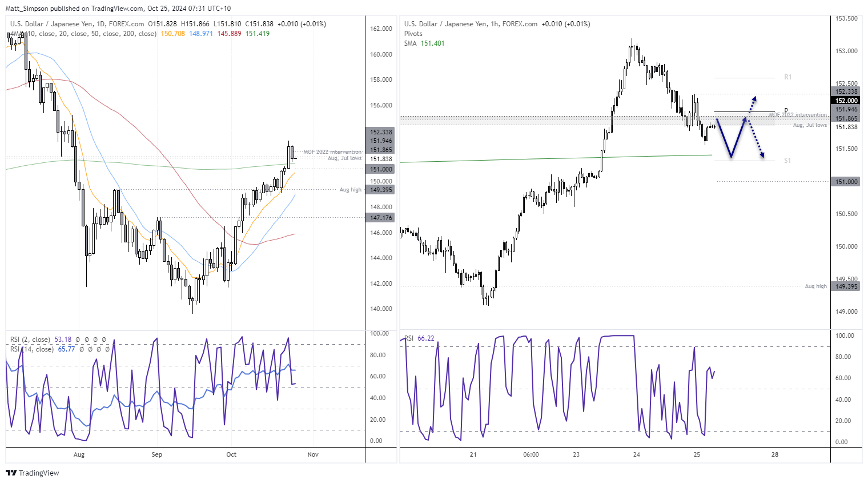Viewport: 868px width, 483px height.
Task: Click the 151.000 price label on the hourly axis
Action: 846,182
